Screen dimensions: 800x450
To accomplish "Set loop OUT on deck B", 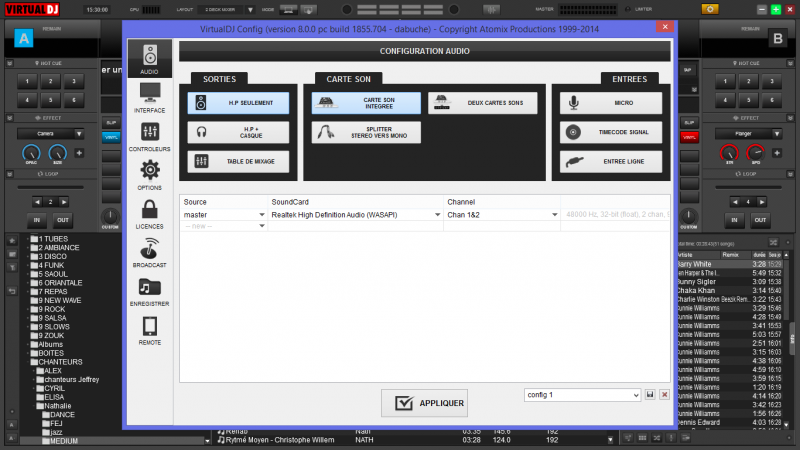I will [x=760, y=220].
